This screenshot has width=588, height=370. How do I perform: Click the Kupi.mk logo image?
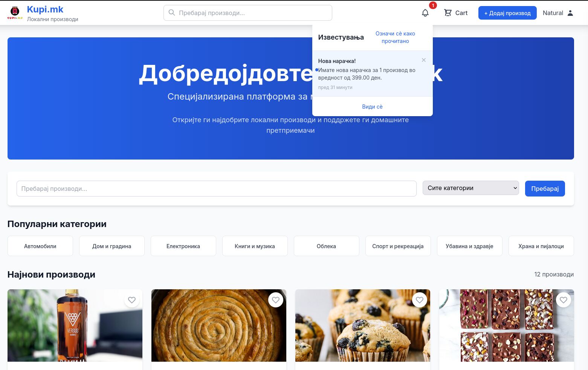[15, 13]
